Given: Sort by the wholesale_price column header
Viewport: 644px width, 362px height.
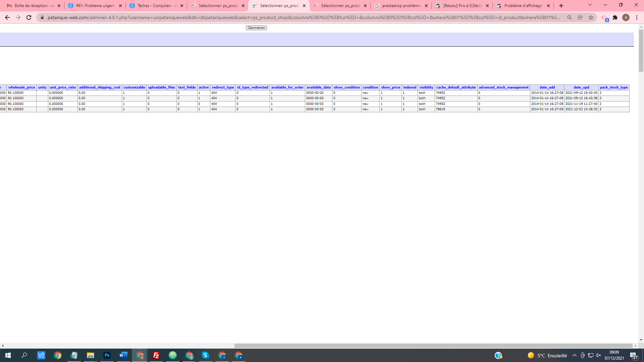Looking at the screenshot, I should point(21,87).
